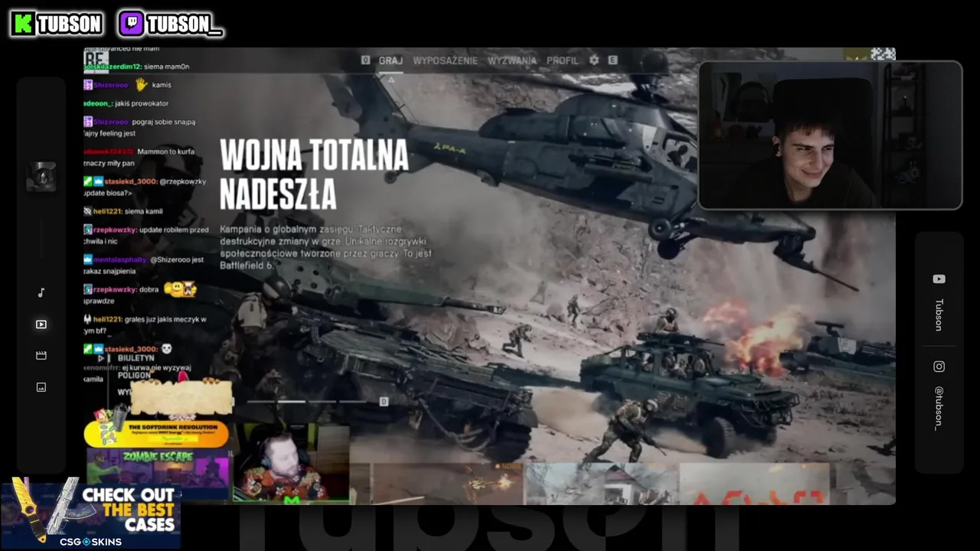The image size is (980, 551).
Task: Click the music note icon in left sidebar
Action: coord(41,292)
